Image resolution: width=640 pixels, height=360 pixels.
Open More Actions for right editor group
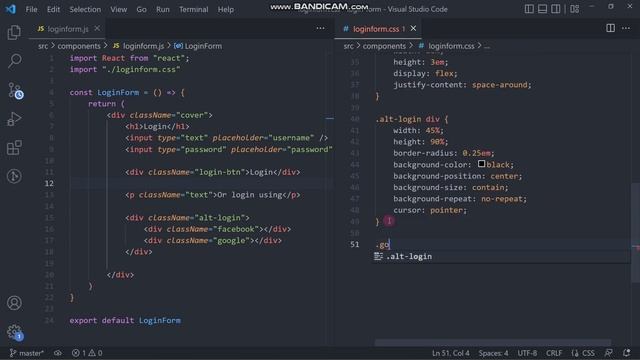(626, 28)
